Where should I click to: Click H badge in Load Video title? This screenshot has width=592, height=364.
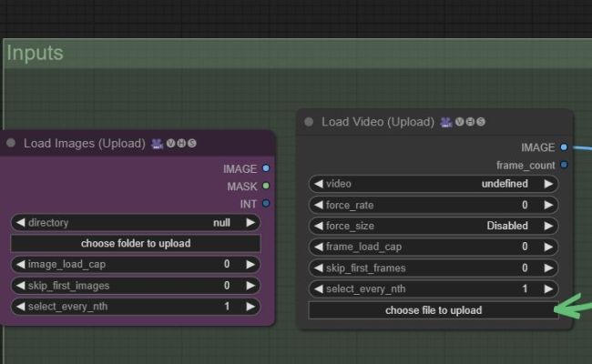[x=470, y=121]
